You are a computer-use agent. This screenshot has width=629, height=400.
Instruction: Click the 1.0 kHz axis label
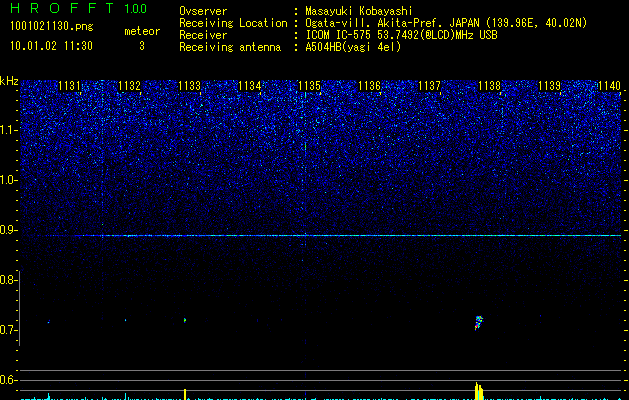pos(9,180)
